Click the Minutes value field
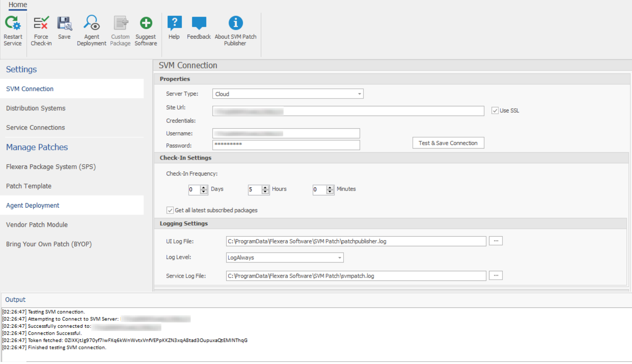 pyautogui.click(x=320, y=190)
